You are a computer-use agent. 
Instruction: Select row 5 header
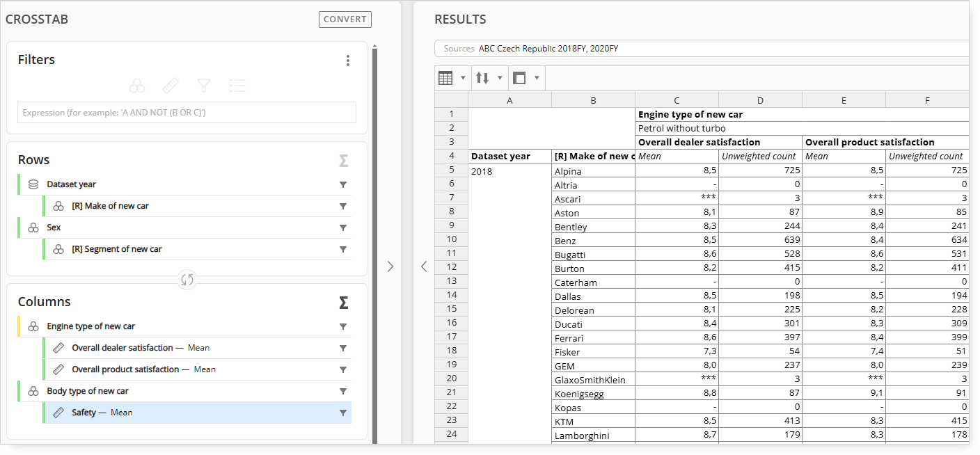click(451, 170)
